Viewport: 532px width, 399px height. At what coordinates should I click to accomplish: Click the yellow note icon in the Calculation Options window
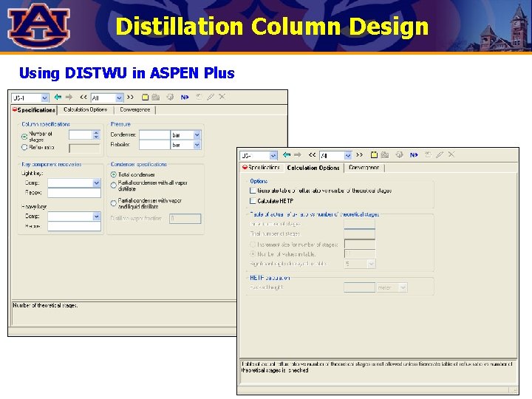(x=374, y=154)
